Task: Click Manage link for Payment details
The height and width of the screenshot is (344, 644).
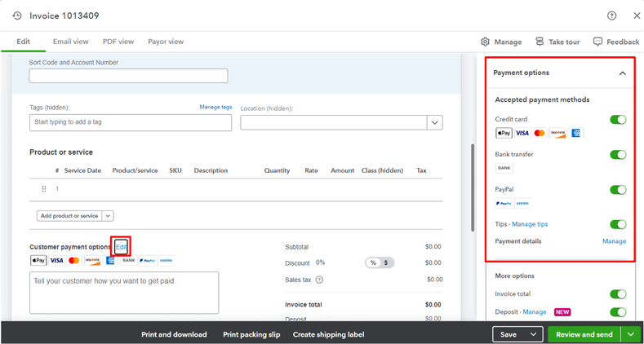Action: [614, 241]
